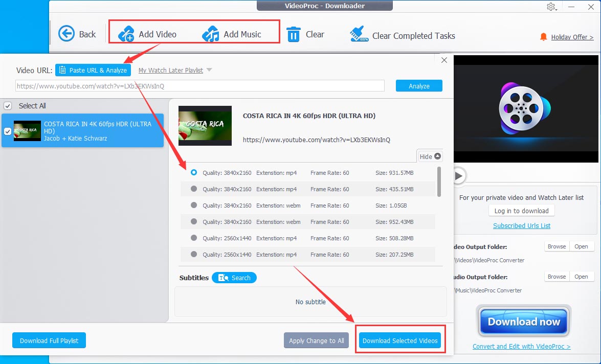Open the Audio Output Folder
This screenshot has width=601, height=364.
(x=581, y=277)
